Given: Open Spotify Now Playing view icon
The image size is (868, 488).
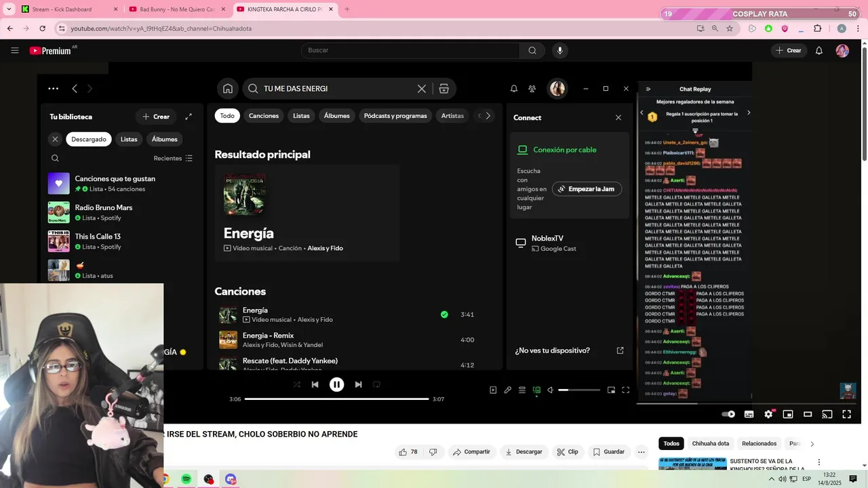Looking at the screenshot, I should click(x=493, y=390).
